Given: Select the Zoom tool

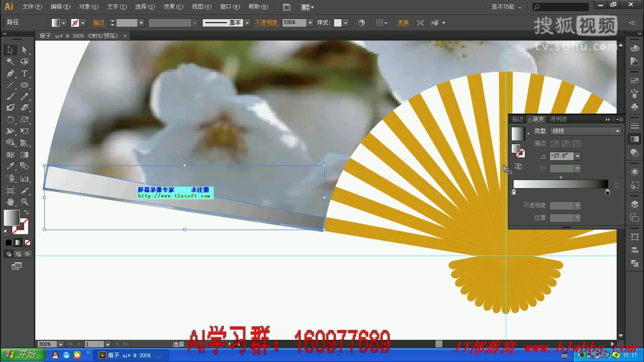Looking at the screenshot, I should pyautogui.click(x=24, y=200).
